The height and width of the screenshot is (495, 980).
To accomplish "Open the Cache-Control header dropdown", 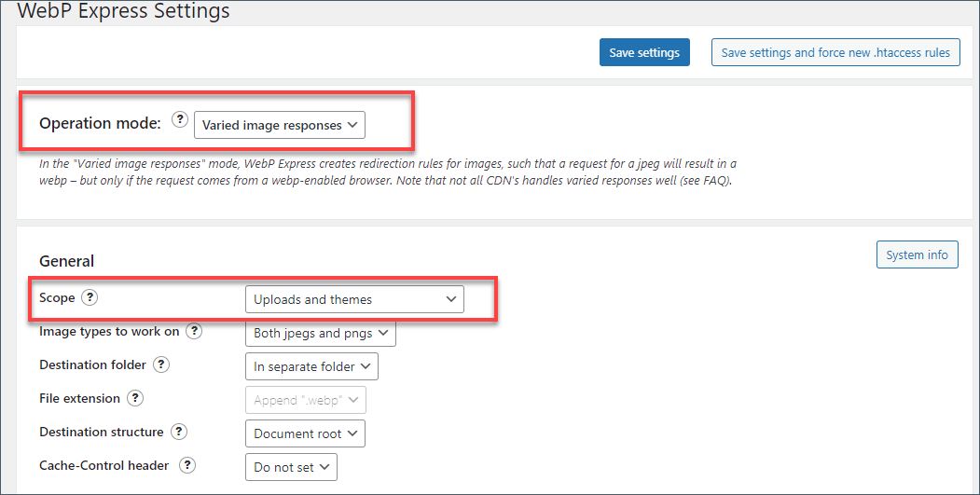I will 291,467.
